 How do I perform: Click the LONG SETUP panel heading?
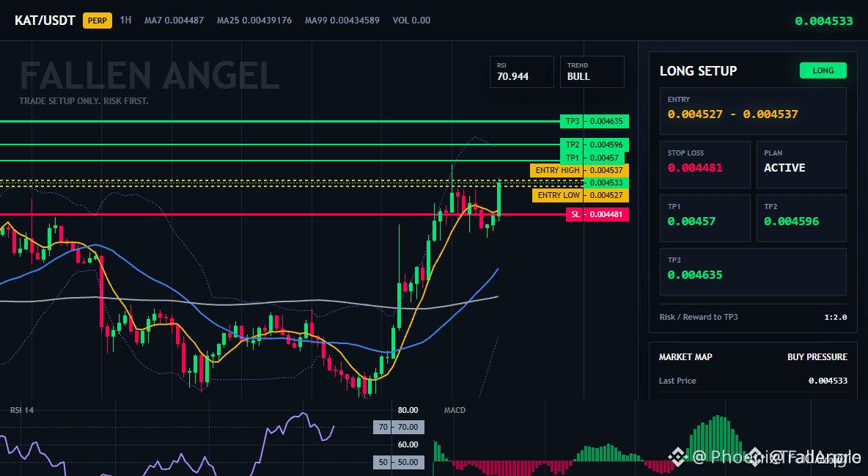tap(698, 71)
